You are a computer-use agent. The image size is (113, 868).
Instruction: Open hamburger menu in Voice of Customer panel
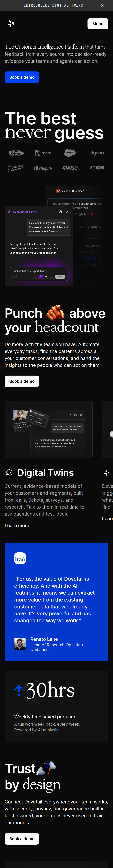pyautogui.click(x=51, y=191)
